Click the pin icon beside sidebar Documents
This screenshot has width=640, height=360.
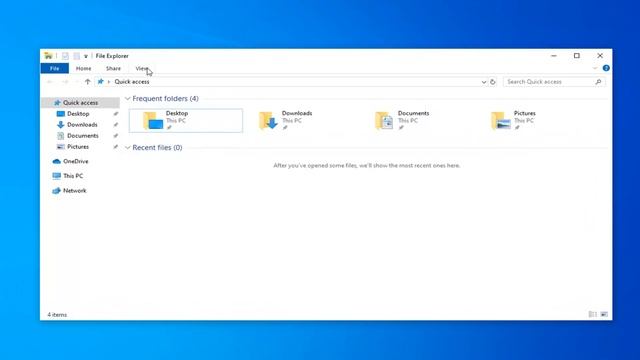click(116, 136)
